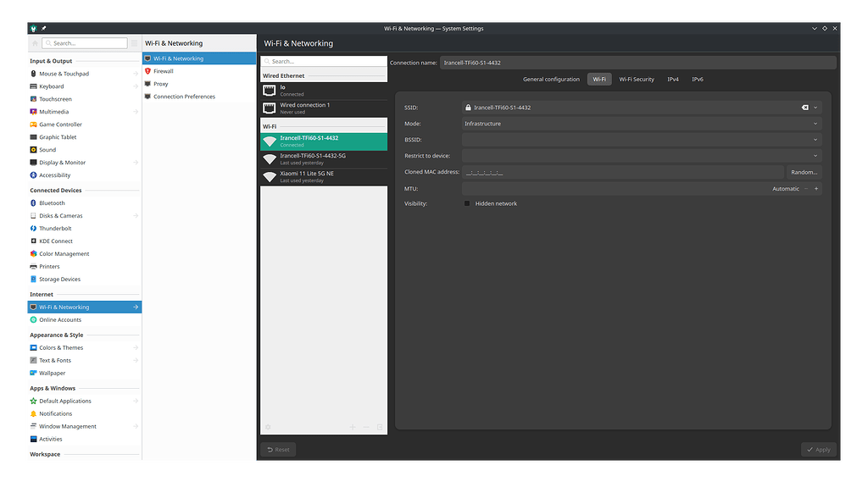Pin the System Settings window
This screenshot has height=493, width=868.
pyautogui.click(x=44, y=28)
